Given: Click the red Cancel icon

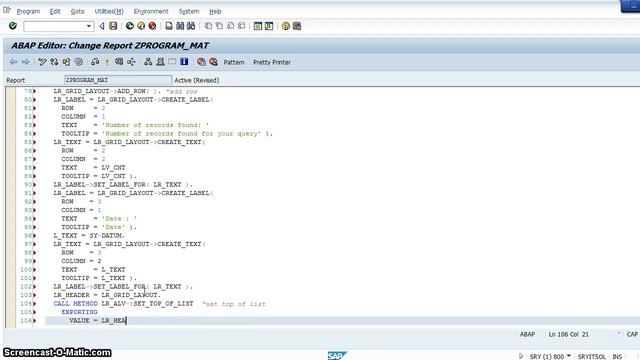Looking at the screenshot, I should [152, 26].
